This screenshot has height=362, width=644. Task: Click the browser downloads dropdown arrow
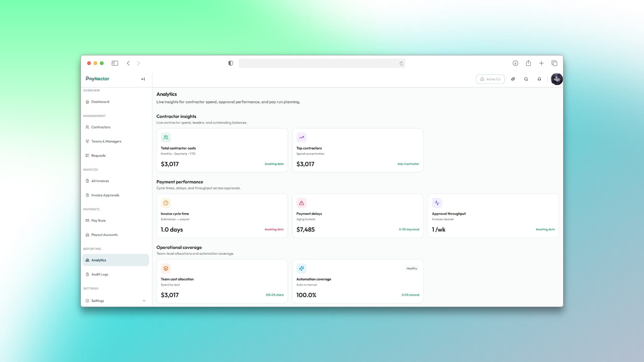pyautogui.click(x=516, y=63)
